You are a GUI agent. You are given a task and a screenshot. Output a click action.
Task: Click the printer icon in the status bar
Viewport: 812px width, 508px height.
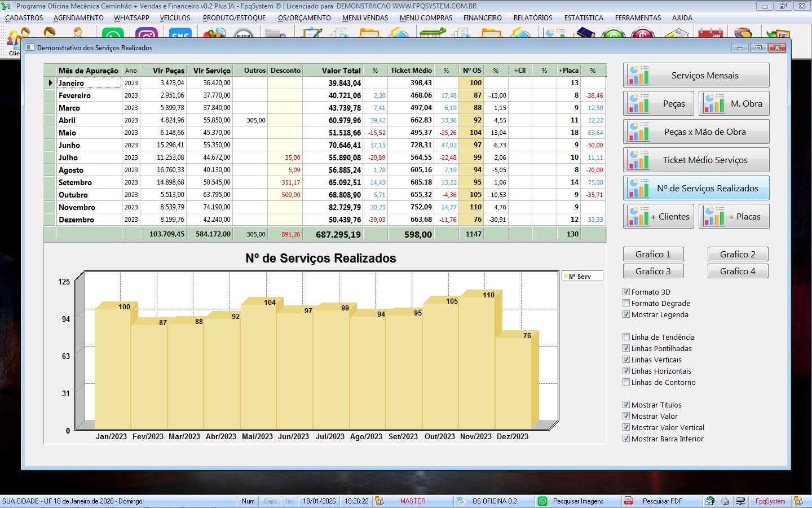725,501
